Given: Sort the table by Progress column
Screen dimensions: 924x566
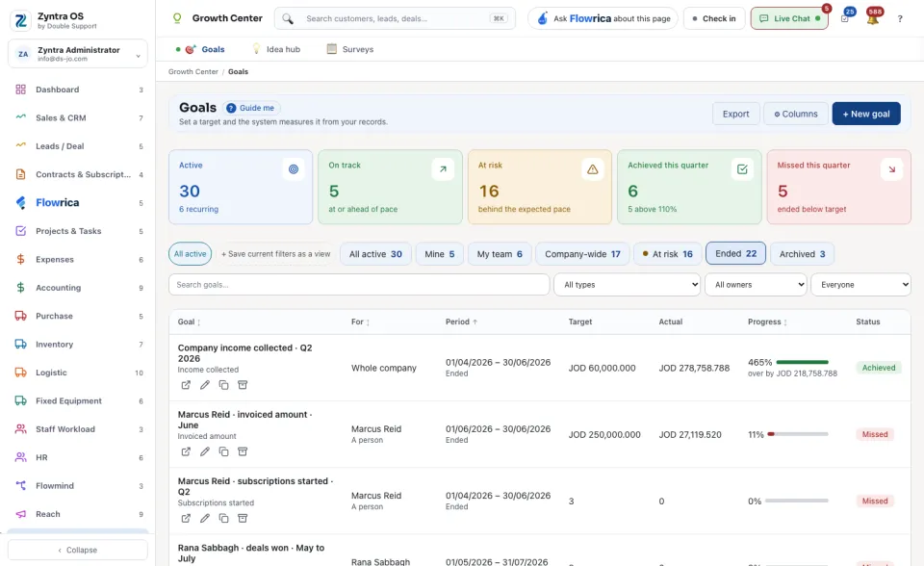Looking at the screenshot, I should (x=767, y=322).
